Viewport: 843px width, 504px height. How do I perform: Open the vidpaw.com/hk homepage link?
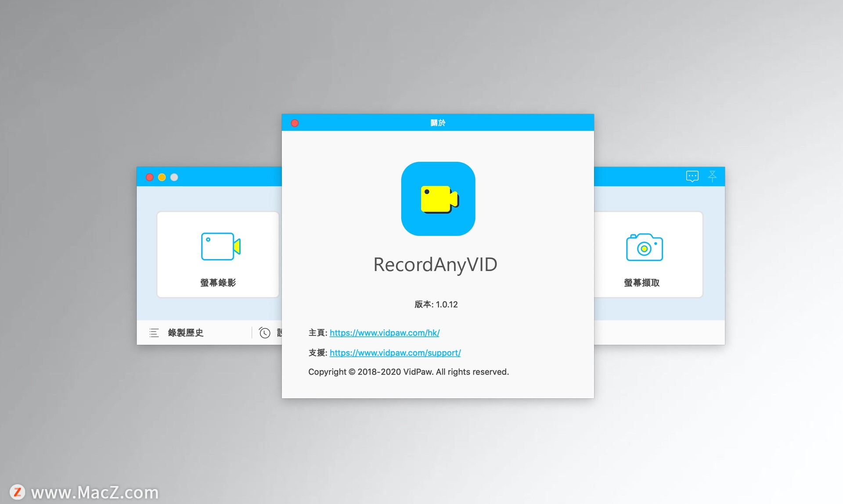click(x=385, y=332)
